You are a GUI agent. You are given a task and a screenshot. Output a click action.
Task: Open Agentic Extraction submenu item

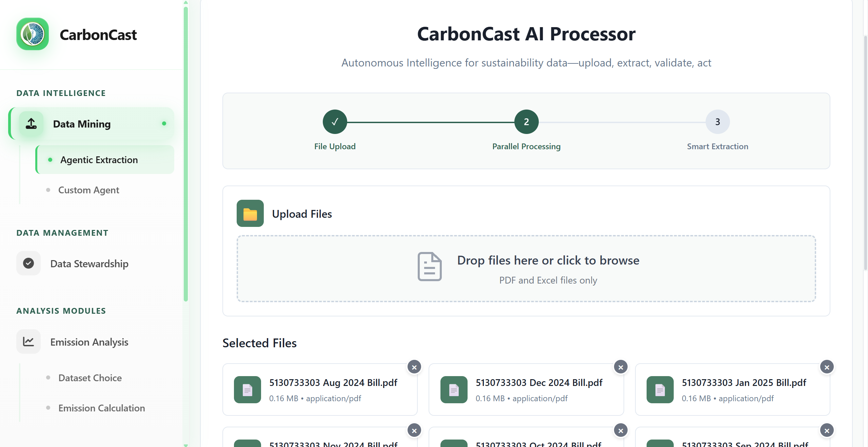99,160
